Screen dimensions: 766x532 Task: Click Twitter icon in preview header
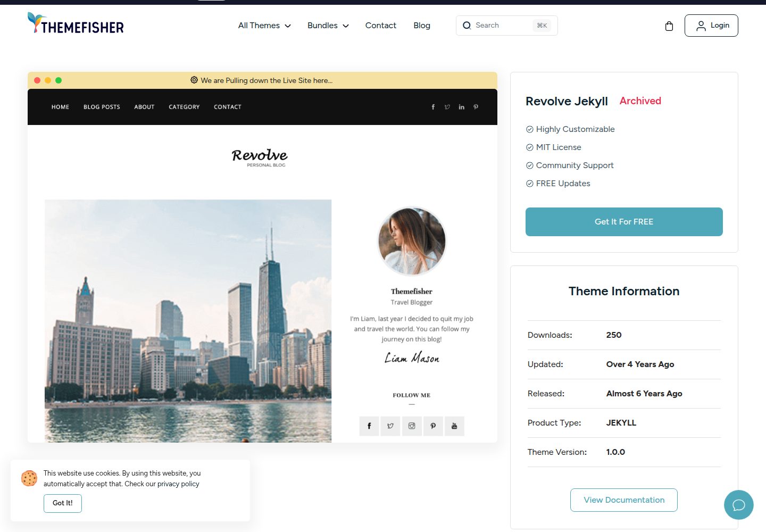tap(447, 107)
